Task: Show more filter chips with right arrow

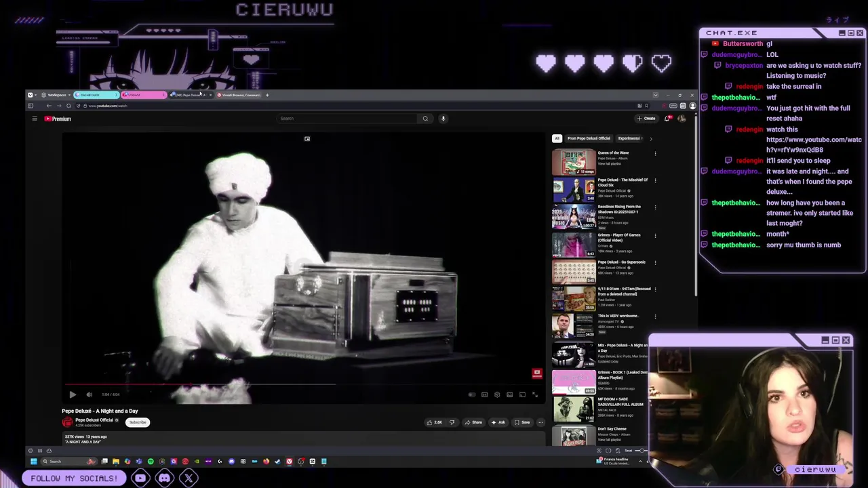Action: pos(651,138)
